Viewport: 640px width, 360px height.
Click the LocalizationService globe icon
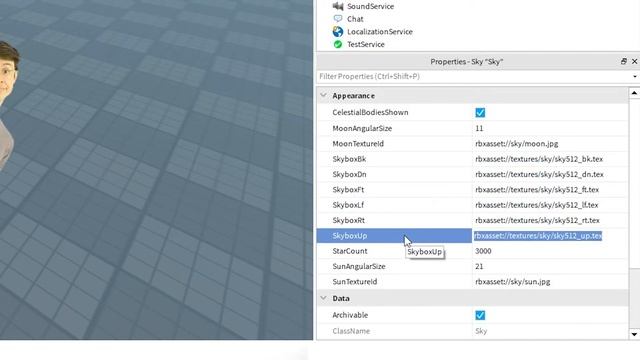(338, 31)
